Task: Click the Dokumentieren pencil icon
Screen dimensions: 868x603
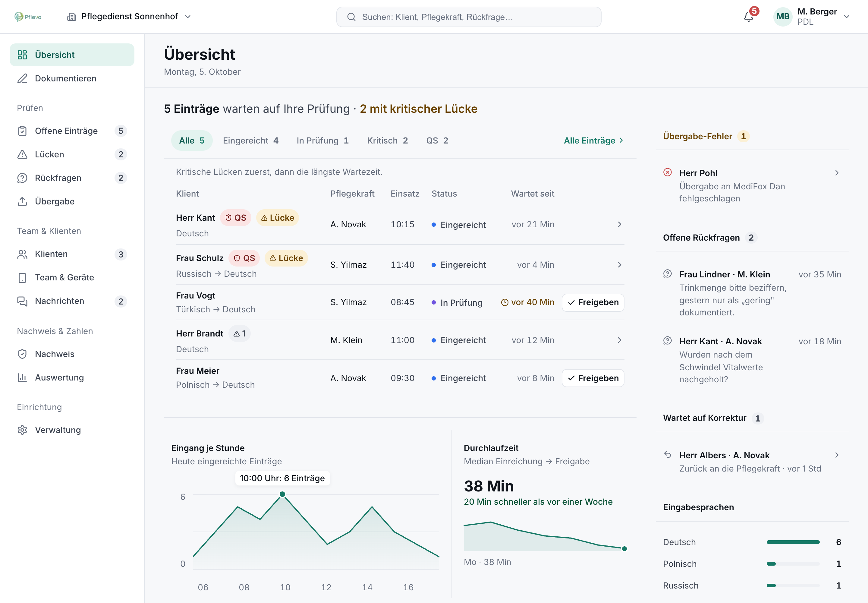Action: tap(22, 78)
